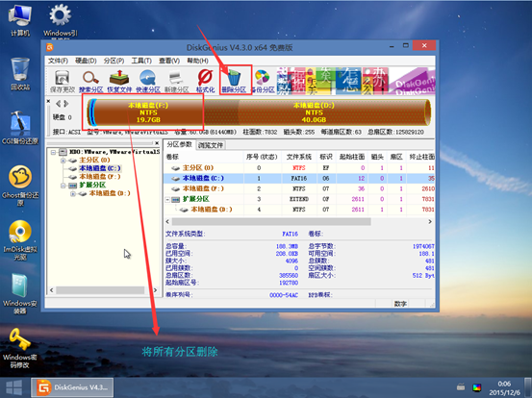Viewport: 532px width, 398px height.
Task: Click the colorful display tray icon
Action: coord(477,387)
